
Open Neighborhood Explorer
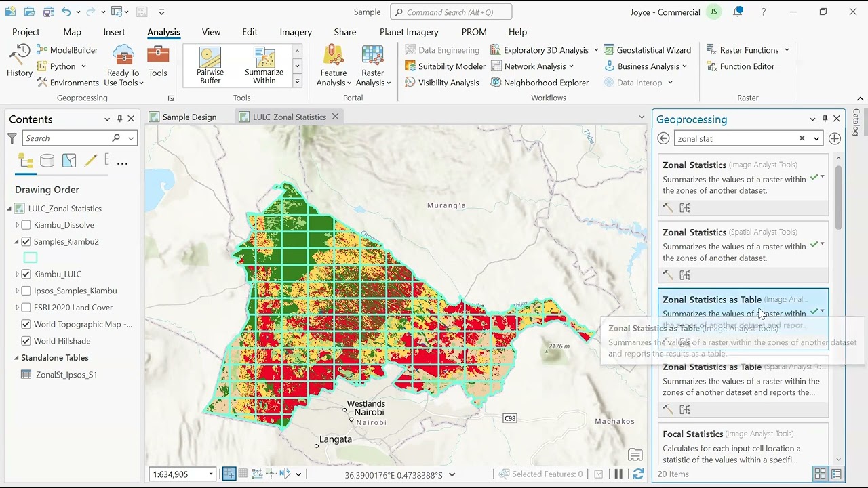coord(539,83)
